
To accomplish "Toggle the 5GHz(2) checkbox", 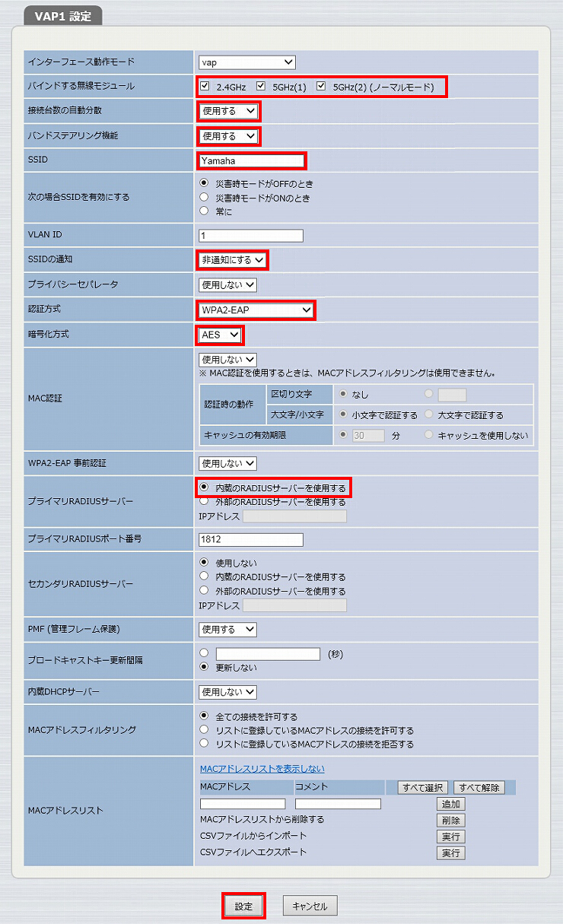I will pyautogui.click(x=321, y=86).
